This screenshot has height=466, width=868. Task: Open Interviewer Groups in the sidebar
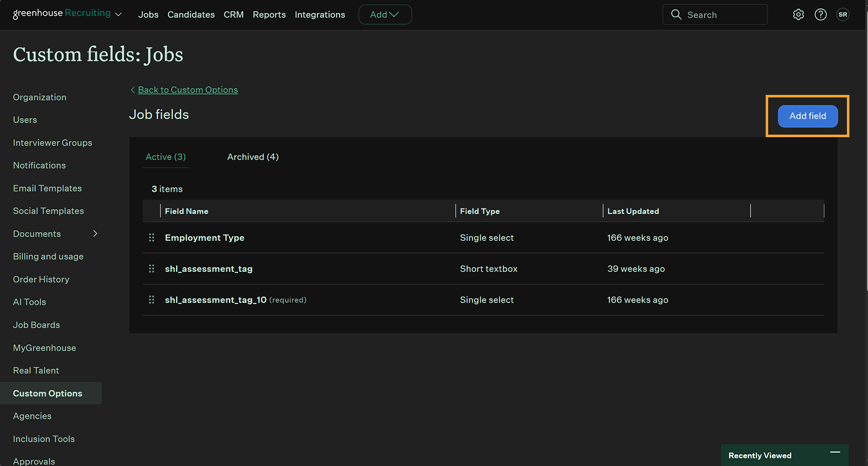coord(53,143)
